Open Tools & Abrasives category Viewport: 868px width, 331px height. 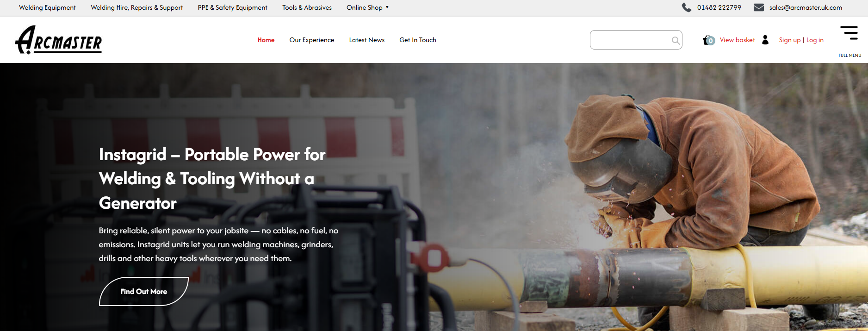(307, 7)
